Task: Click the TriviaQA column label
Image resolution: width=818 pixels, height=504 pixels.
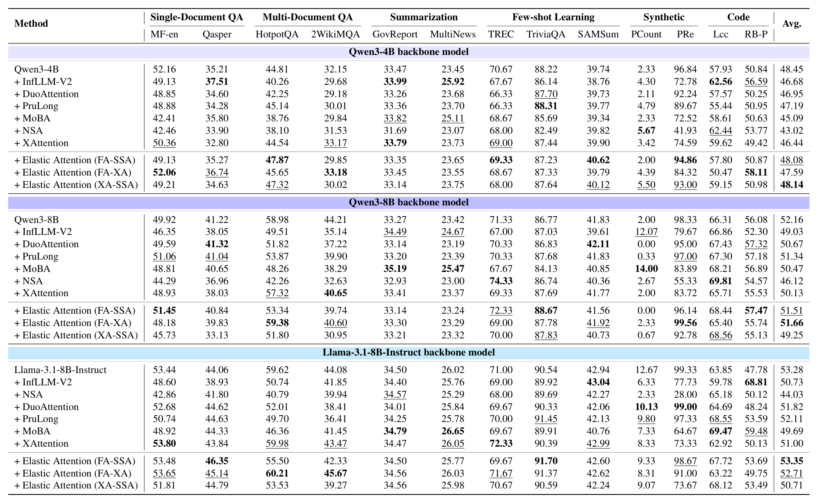Action: click(546, 35)
